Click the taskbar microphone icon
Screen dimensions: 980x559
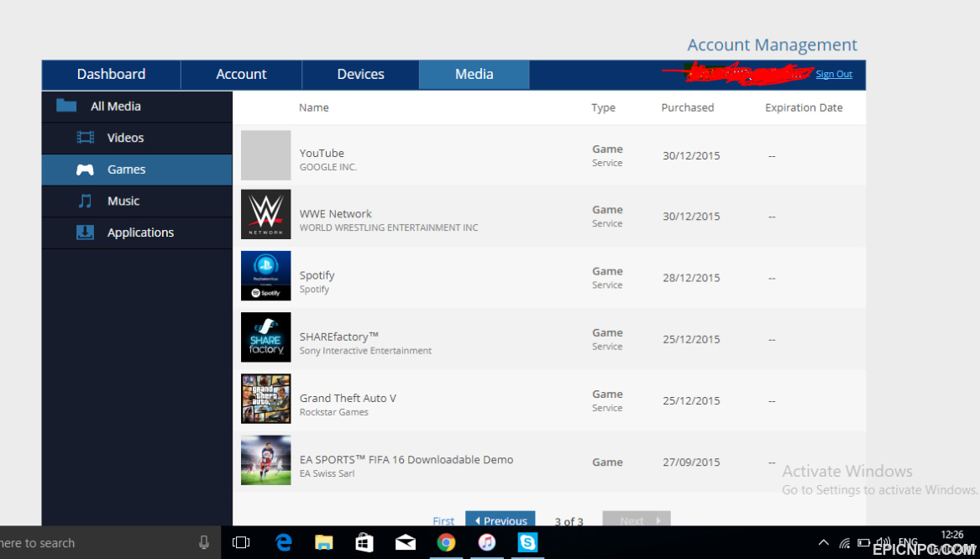click(x=204, y=543)
